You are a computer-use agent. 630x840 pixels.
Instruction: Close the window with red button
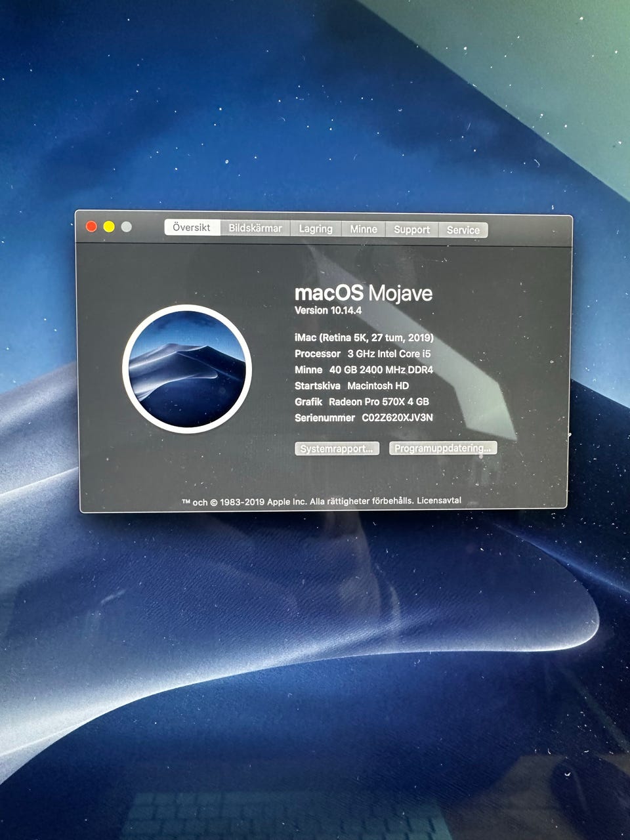[x=91, y=226]
